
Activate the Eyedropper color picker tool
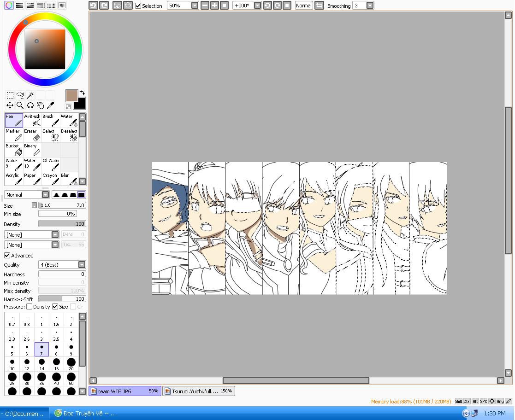coord(51,105)
